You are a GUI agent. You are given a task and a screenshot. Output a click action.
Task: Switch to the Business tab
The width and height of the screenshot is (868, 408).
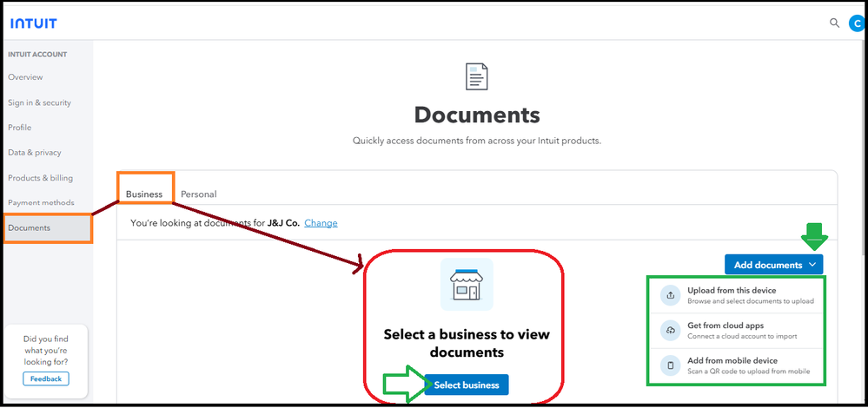click(x=144, y=194)
